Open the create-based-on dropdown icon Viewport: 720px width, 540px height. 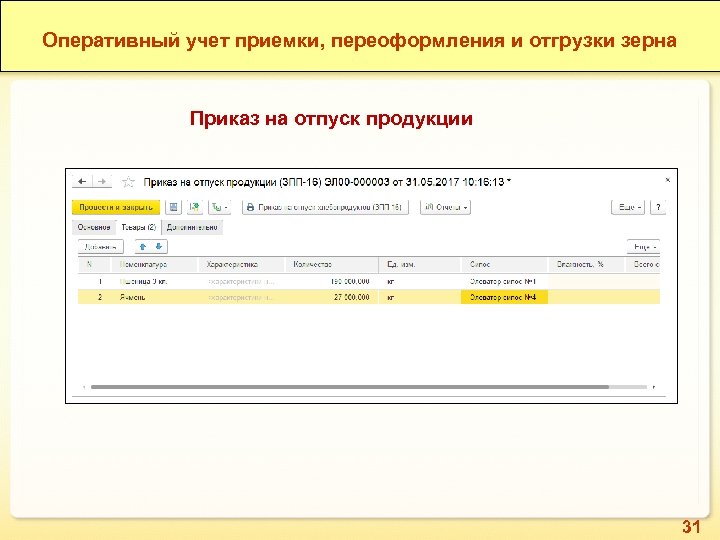click(219, 207)
